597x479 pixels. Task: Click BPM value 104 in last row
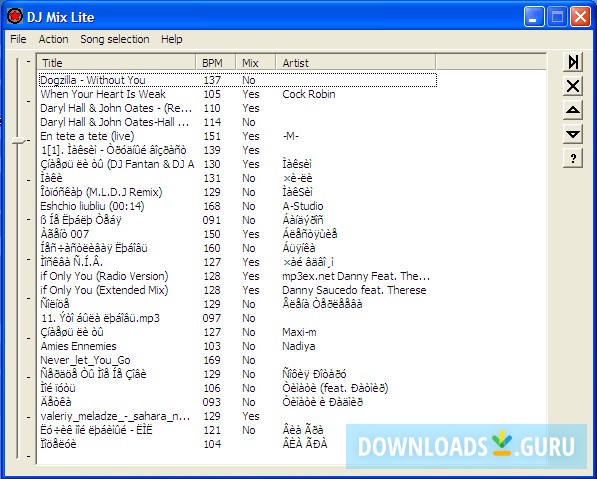click(212, 444)
